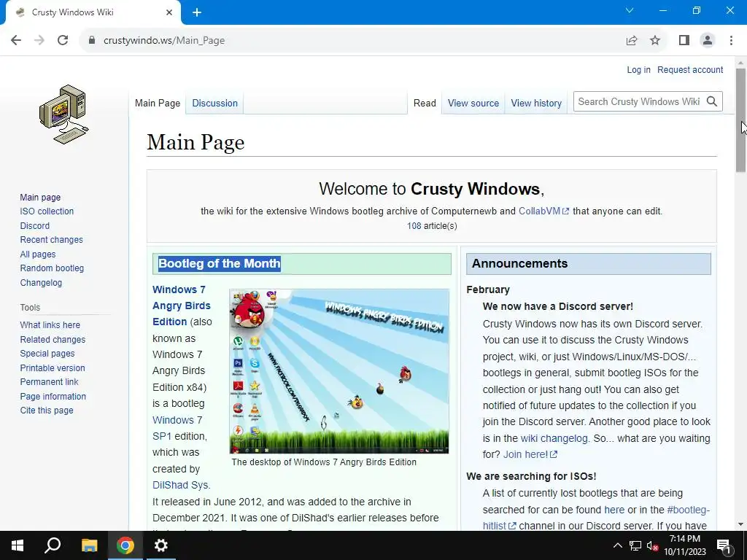Click the Request account link

690,70
